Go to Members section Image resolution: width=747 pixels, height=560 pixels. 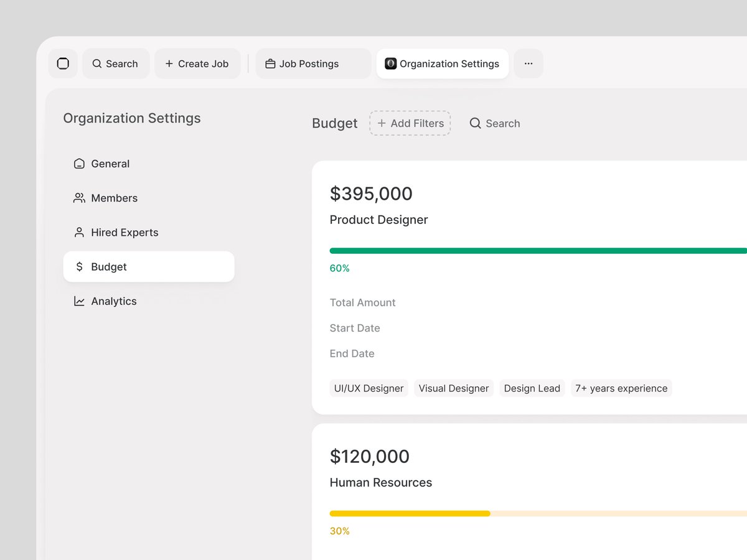click(149, 198)
